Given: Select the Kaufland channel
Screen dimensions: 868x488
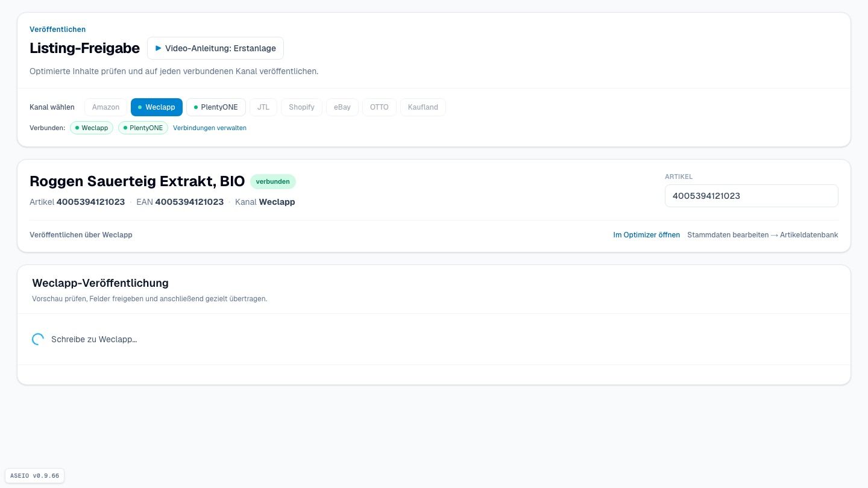Looking at the screenshot, I should (423, 107).
